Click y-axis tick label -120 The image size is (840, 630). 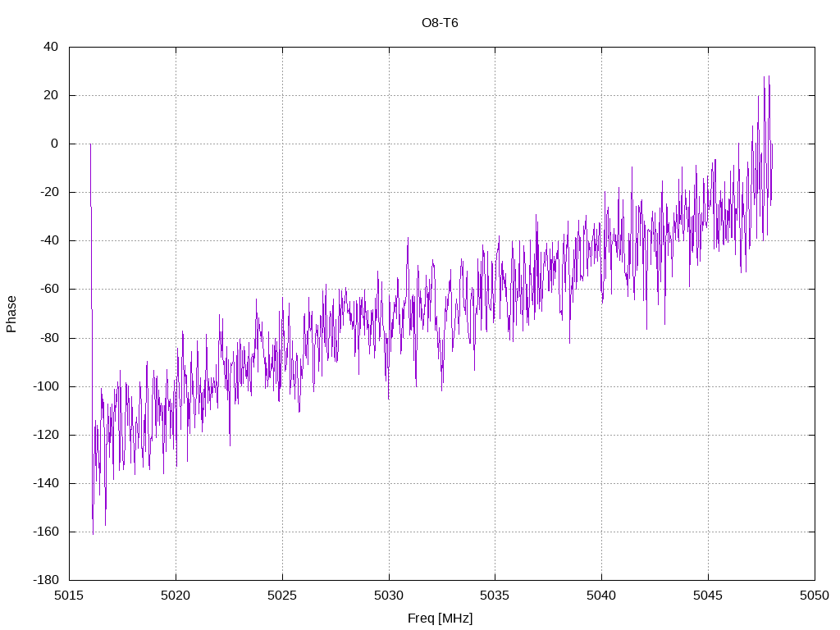46,435
